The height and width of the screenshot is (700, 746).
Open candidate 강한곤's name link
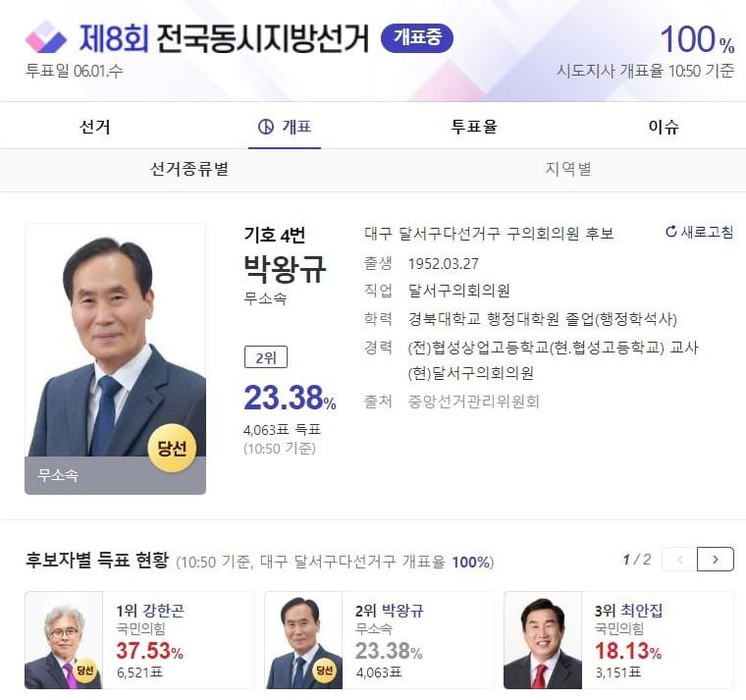point(162,611)
